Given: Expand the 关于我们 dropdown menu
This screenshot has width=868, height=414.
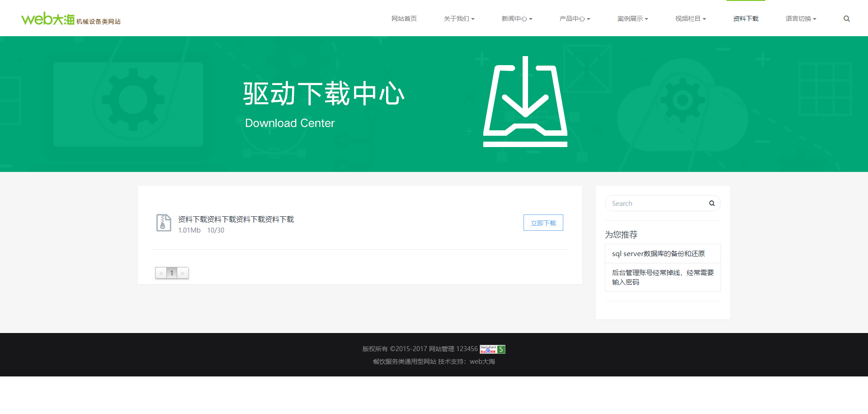Looking at the screenshot, I should coord(459,19).
